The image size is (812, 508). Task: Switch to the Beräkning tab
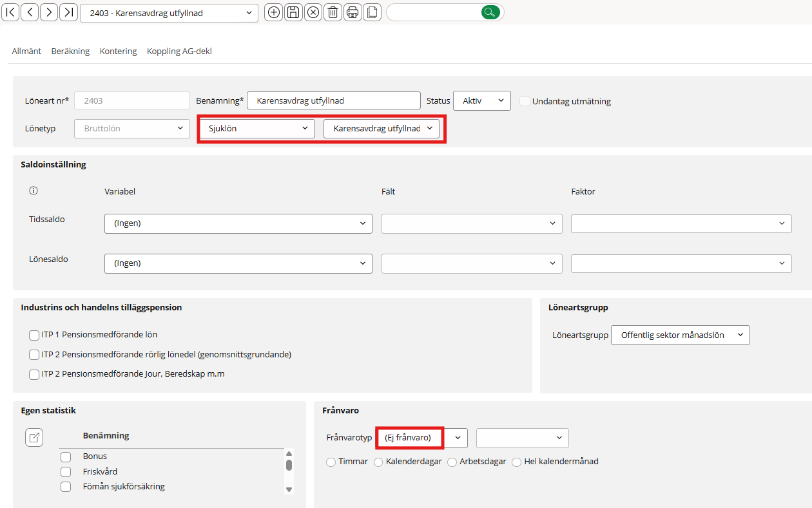70,52
